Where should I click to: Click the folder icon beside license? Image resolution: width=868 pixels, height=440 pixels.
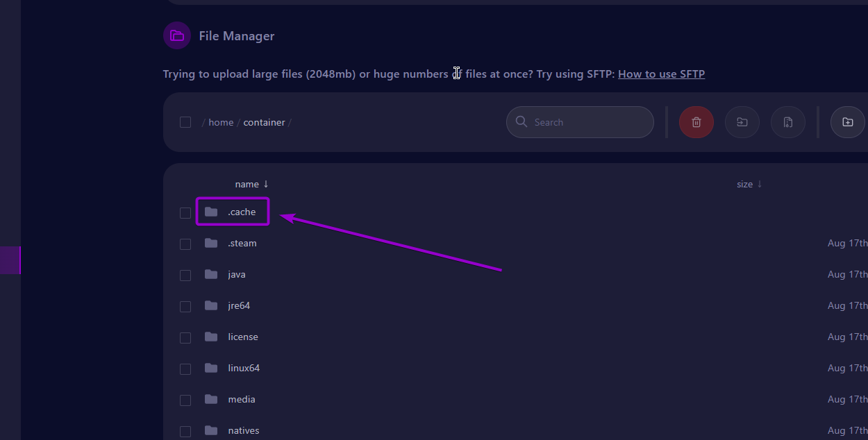211,337
